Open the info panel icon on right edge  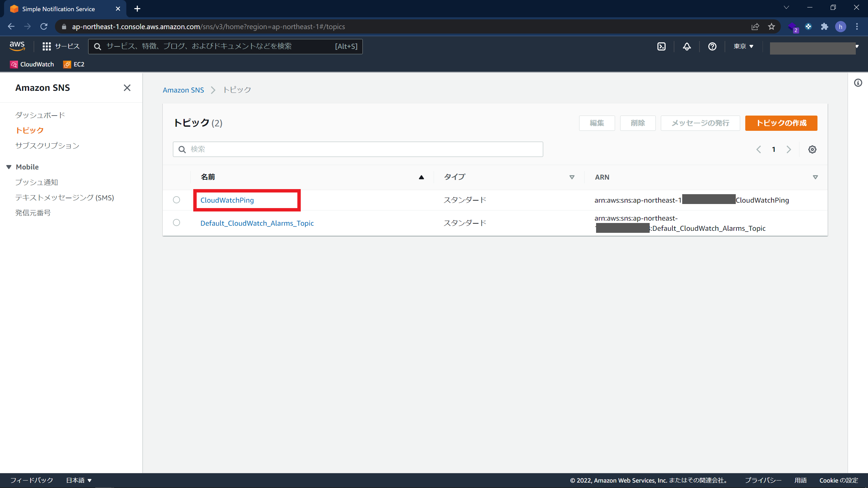858,83
